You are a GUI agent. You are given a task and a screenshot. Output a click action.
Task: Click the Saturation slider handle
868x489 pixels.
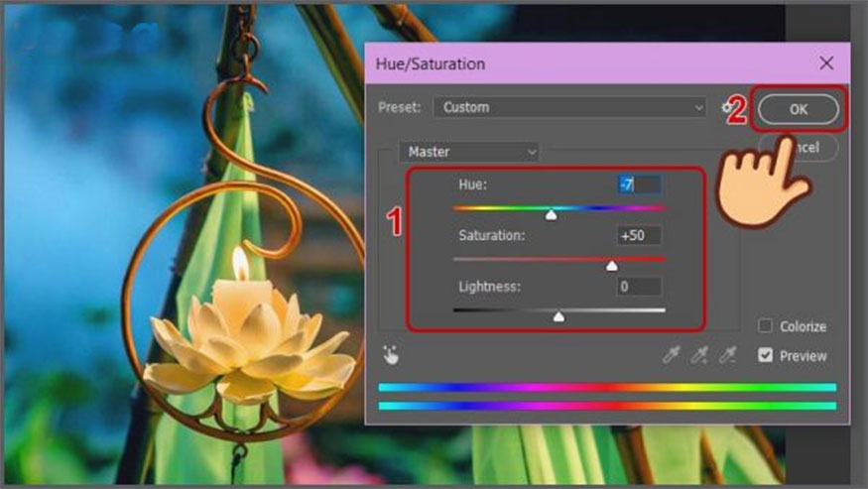(x=612, y=267)
